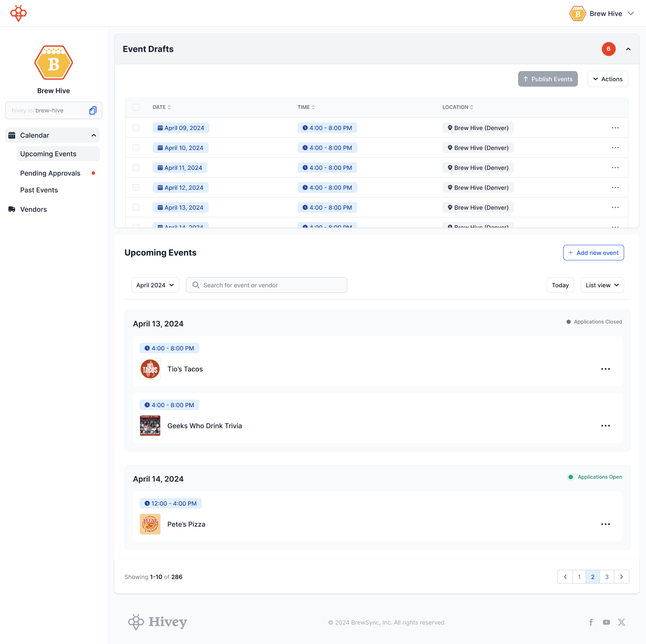The height and width of the screenshot is (644, 646).
Task: Check the April 11, 2024 draft row
Action: pyautogui.click(x=136, y=167)
